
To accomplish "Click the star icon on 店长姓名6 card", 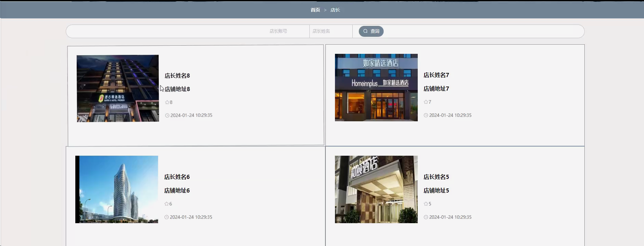I will click(167, 204).
